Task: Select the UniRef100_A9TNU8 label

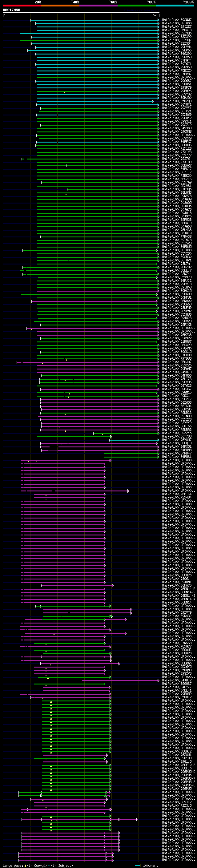Action: (177, 416)
